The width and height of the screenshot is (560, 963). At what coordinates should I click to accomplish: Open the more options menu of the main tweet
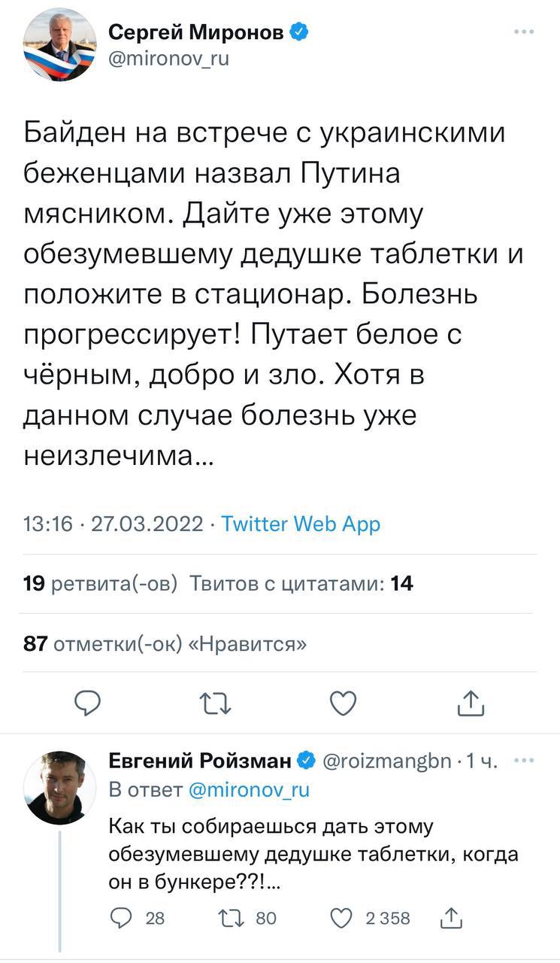tap(524, 32)
